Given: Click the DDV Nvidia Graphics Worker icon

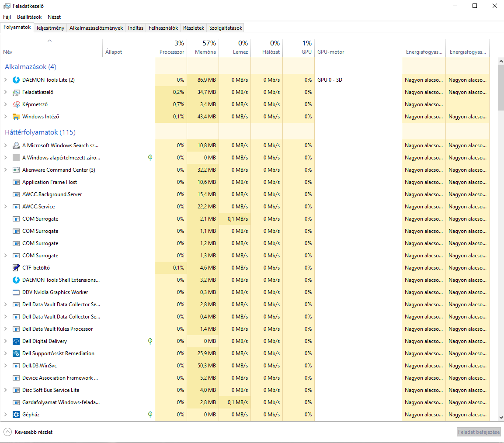Looking at the screenshot, I should tap(16, 292).
